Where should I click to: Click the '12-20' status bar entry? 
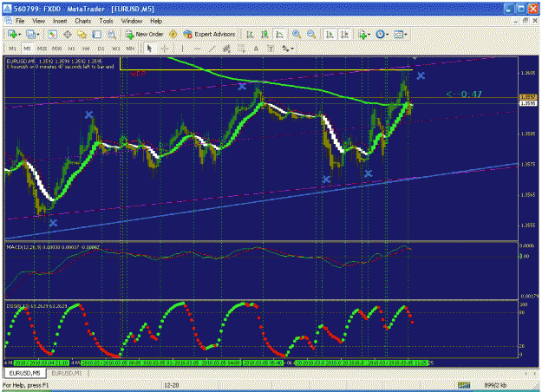(x=172, y=385)
